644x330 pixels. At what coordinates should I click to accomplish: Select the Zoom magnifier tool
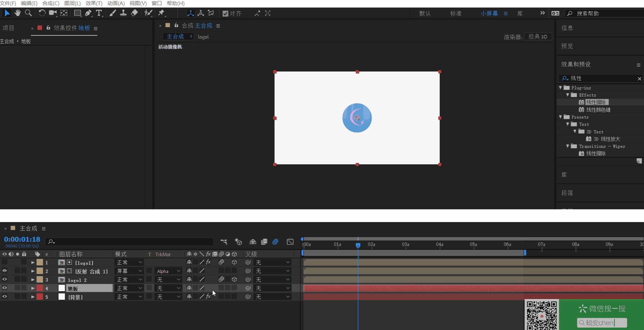29,13
